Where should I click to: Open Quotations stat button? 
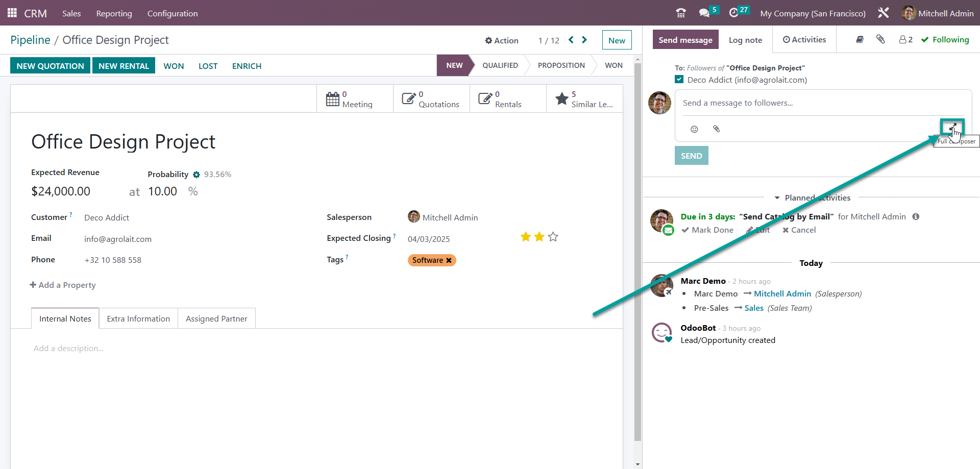432,99
